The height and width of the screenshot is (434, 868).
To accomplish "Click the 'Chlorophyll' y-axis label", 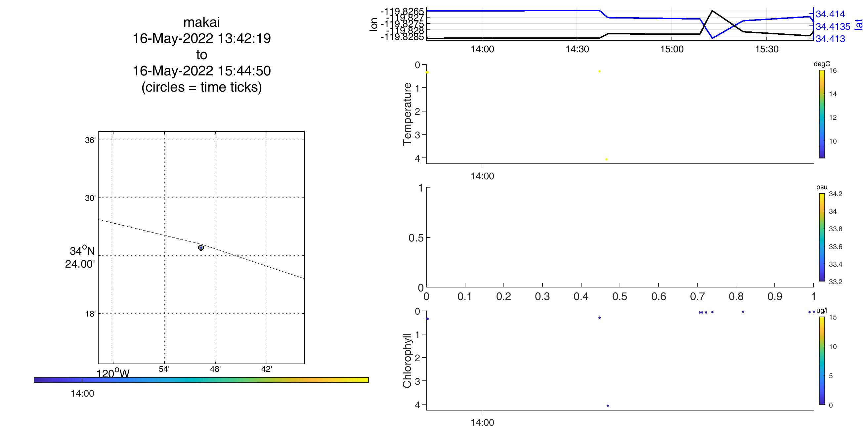I will click(408, 361).
